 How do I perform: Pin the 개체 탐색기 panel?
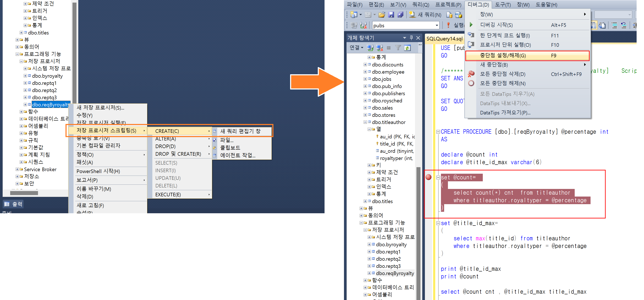tap(411, 38)
